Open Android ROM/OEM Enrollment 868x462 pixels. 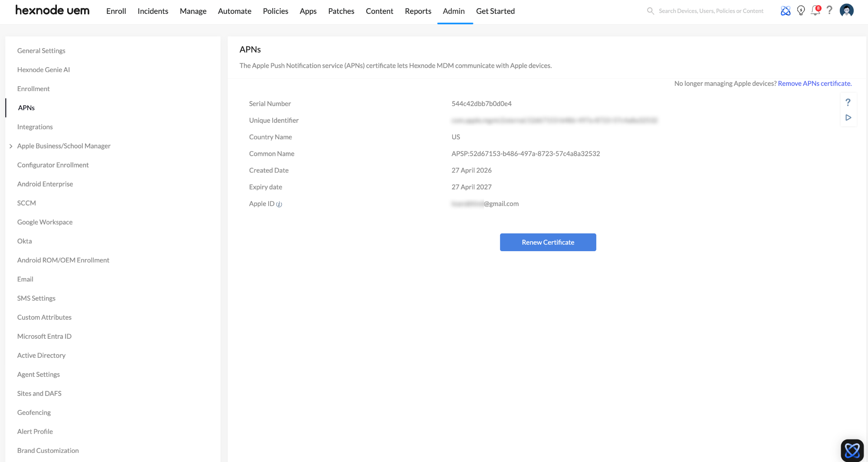(63, 260)
